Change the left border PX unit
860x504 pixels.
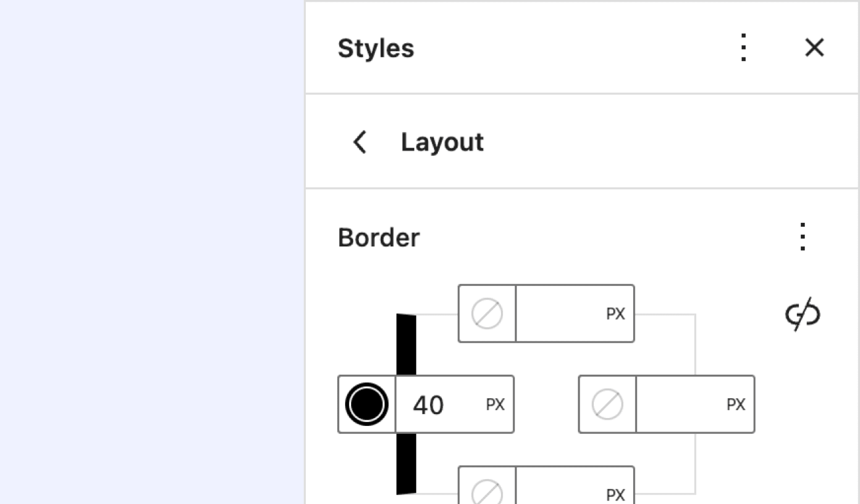point(495,405)
